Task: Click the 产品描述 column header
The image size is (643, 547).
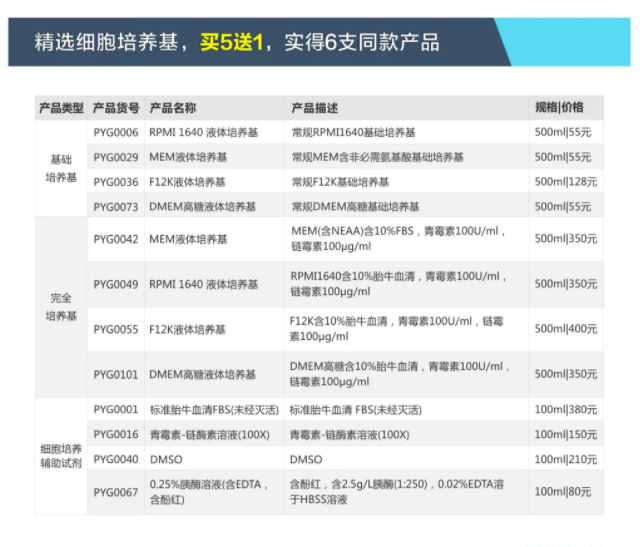Action: [x=314, y=107]
